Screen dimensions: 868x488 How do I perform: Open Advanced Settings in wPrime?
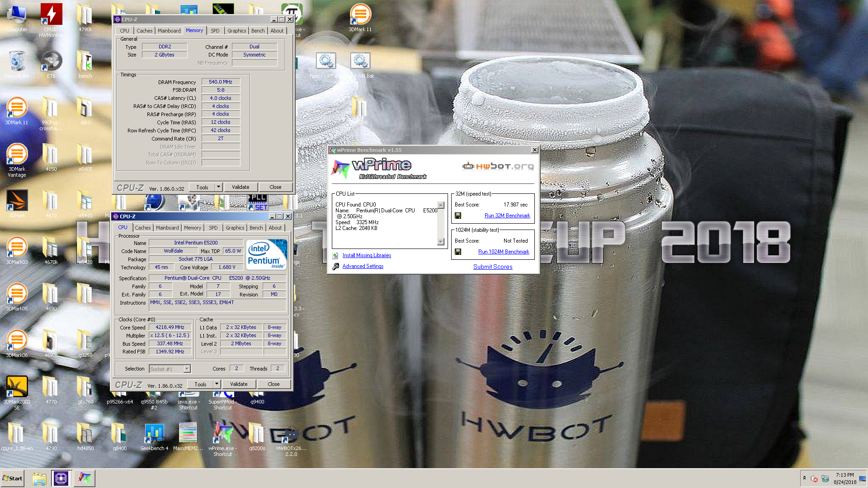pos(363,266)
